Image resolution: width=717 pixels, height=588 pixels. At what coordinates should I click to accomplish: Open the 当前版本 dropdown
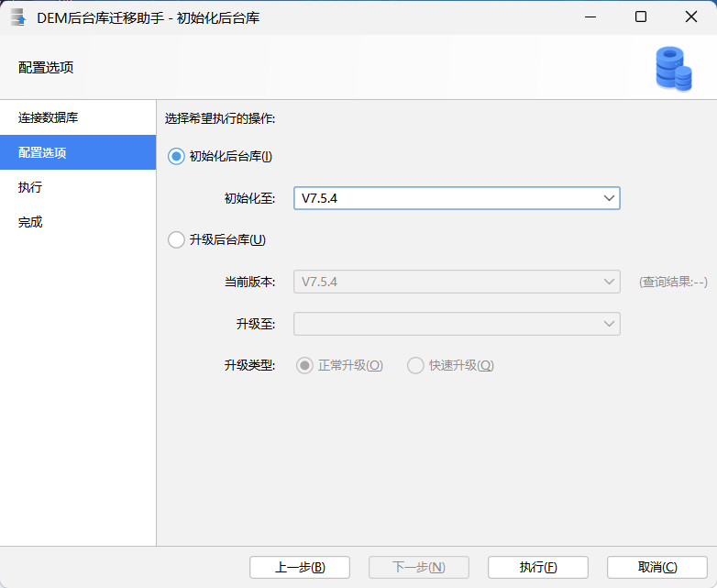point(457,282)
